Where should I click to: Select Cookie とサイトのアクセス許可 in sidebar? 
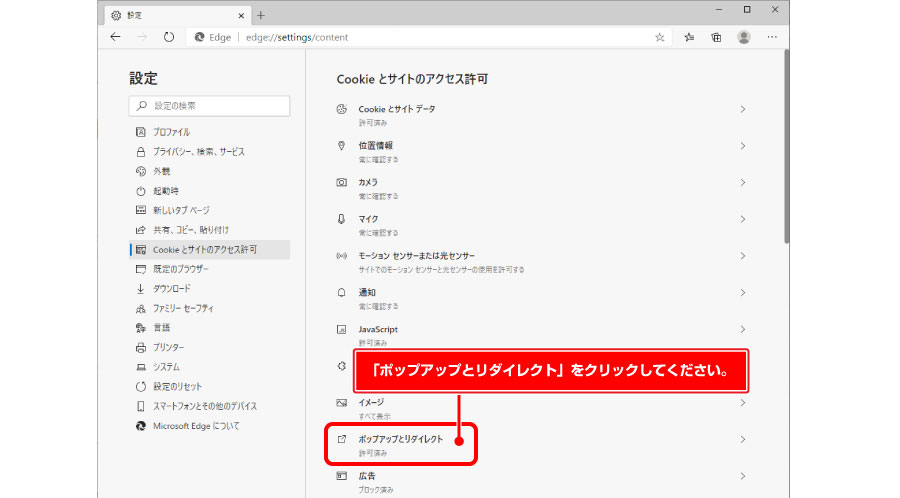coord(210,250)
